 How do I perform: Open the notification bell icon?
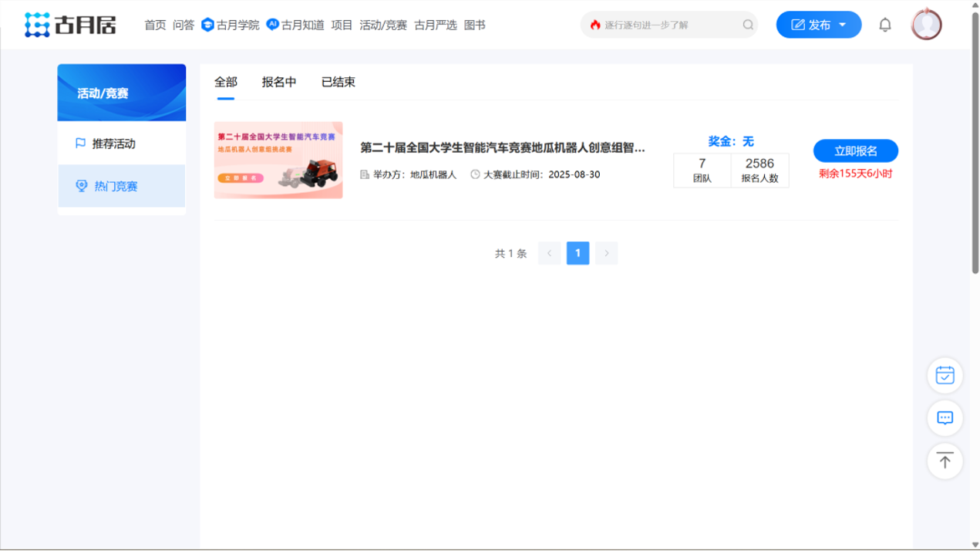tap(885, 24)
